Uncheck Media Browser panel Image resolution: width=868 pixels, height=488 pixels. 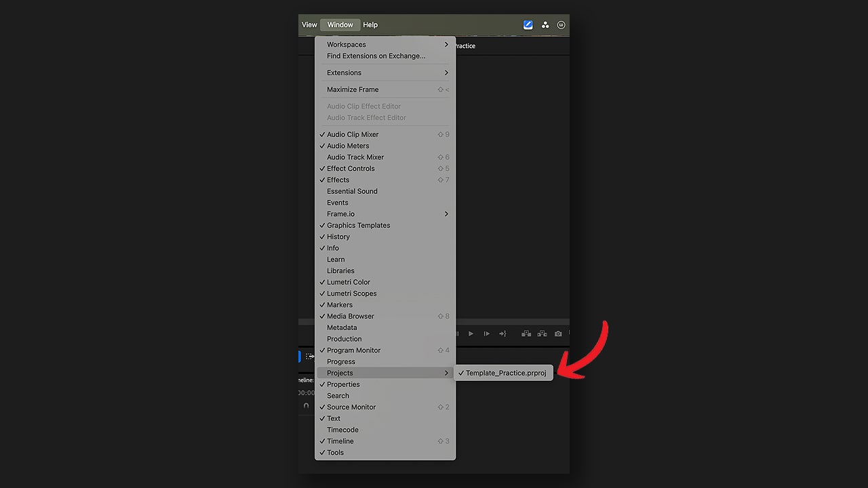coord(385,316)
